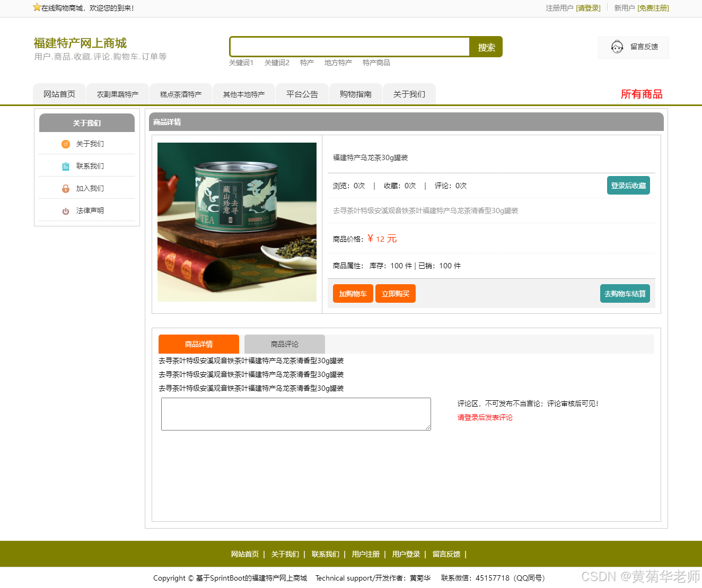Open the 其他本地特产 category tab
The height and width of the screenshot is (588, 702).
tap(244, 94)
